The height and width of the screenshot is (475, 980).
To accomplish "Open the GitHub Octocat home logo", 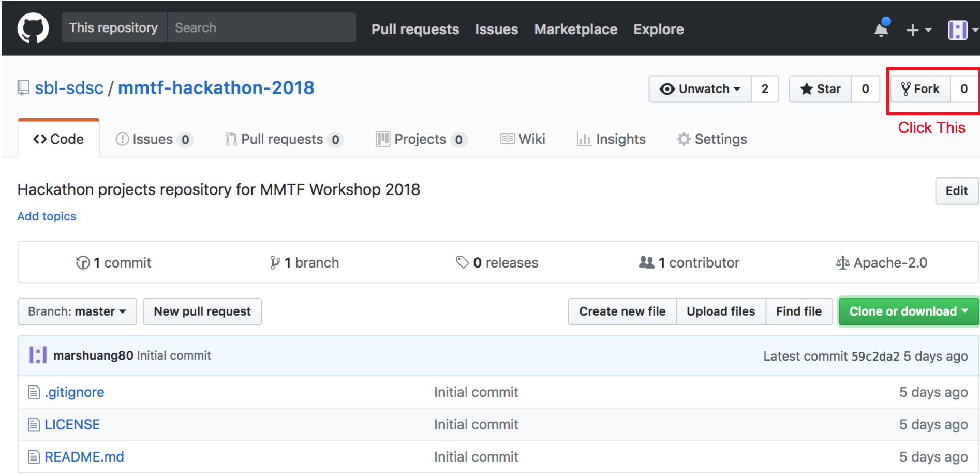I will 33,28.
